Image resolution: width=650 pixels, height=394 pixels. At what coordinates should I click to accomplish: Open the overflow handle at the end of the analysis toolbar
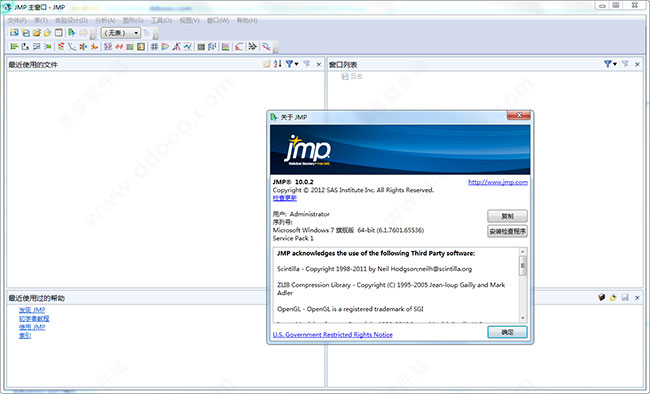[275, 48]
